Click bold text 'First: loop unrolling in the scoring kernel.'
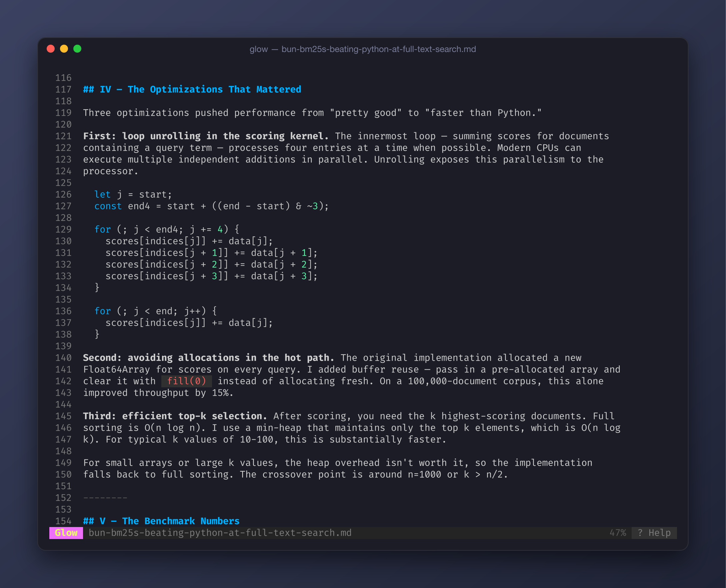The image size is (726, 588). click(x=206, y=136)
